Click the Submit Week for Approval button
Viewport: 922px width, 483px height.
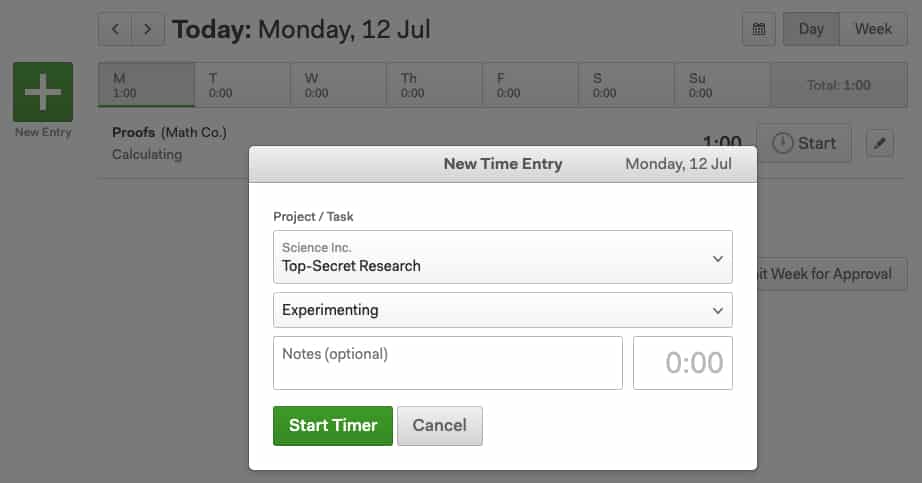pos(832,274)
